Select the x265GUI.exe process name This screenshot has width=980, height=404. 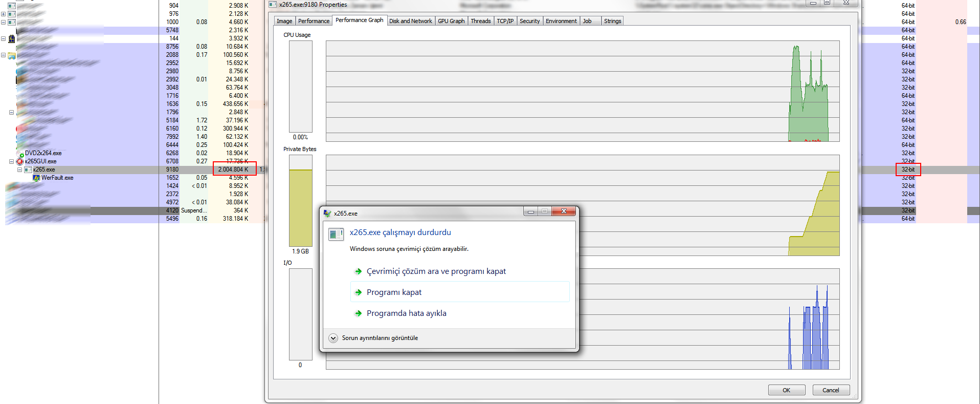click(41, 161)
